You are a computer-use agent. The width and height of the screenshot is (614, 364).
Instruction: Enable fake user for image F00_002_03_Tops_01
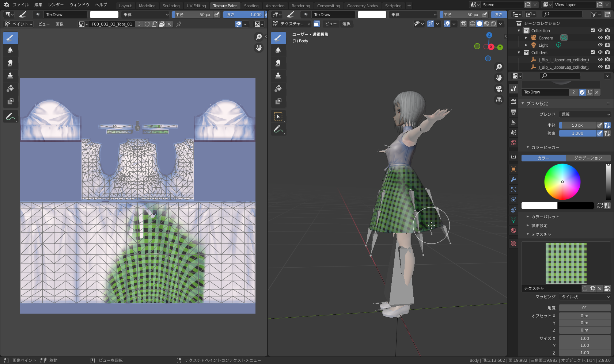(147, 24)
